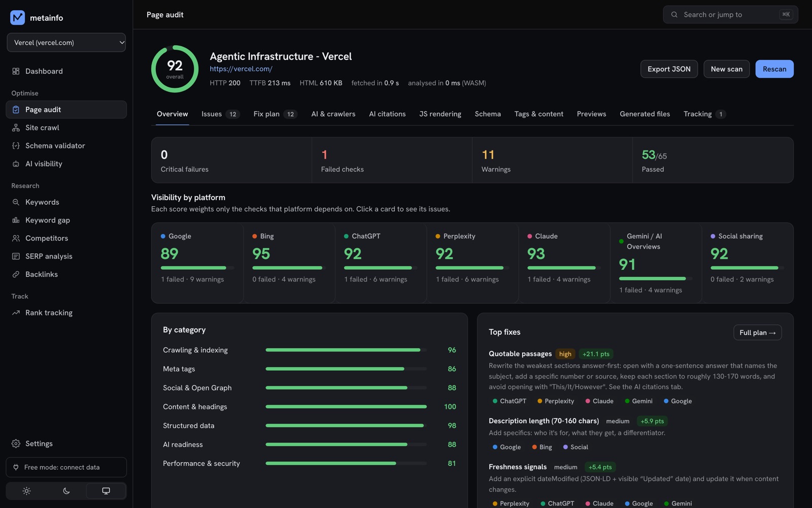Image resolution: width=812 pixels, height=508 pixels.
Task: Click the Meta tags category row
Action: [x=310, y=369]
